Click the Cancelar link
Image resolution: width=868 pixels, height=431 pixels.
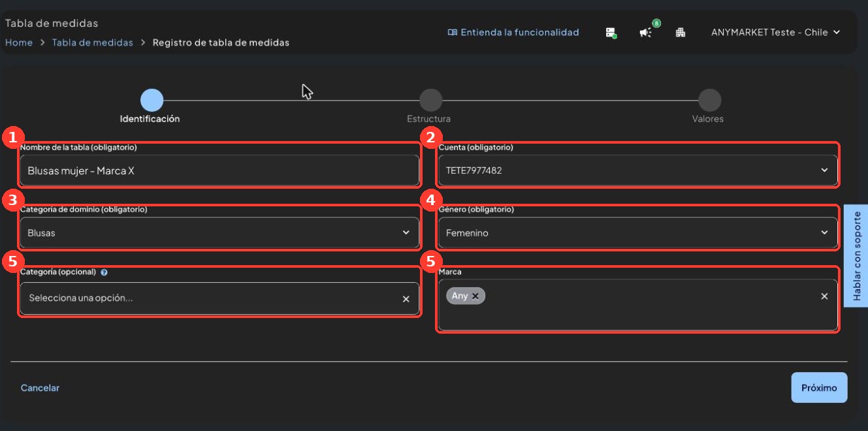click(40, 388)
